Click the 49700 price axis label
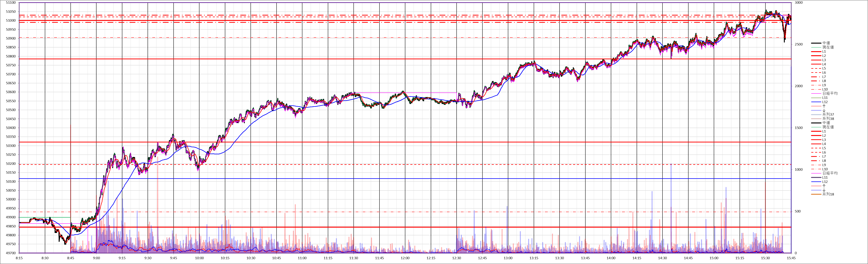868x264 pixels. 11,253
